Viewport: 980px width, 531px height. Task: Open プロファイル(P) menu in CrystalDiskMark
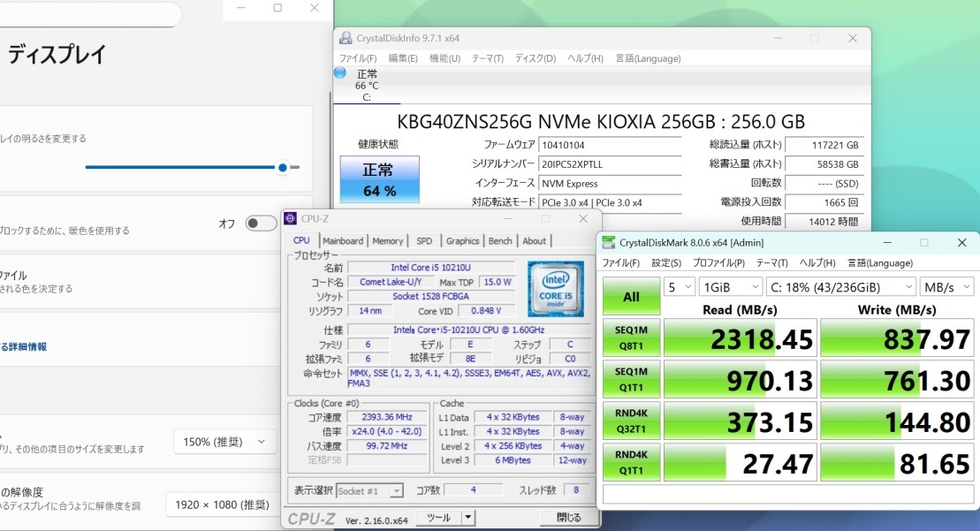click(718, 263)
